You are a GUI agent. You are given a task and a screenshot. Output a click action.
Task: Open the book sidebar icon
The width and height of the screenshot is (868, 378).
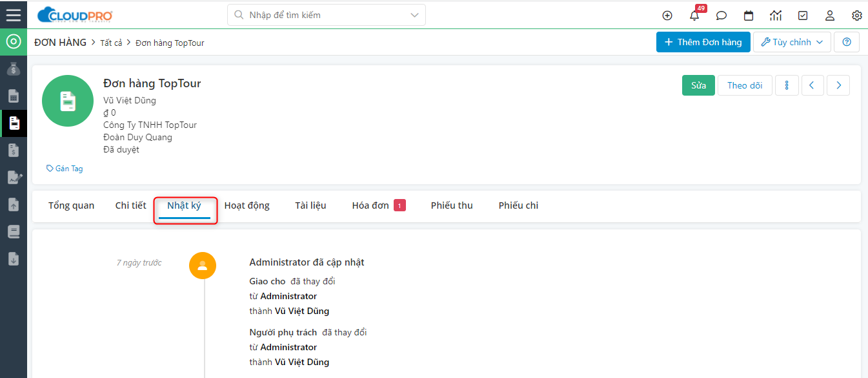(14, 231)
